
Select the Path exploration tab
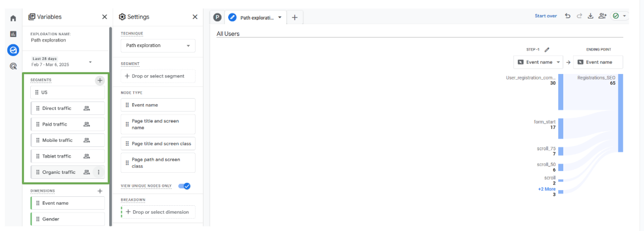[x=254, y=18]
